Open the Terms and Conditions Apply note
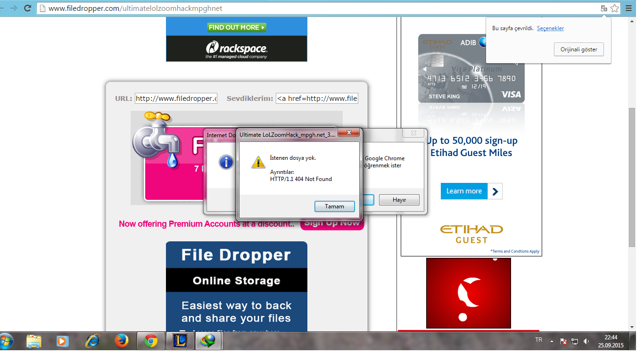644x362 pixels. (x=515, y=251)
